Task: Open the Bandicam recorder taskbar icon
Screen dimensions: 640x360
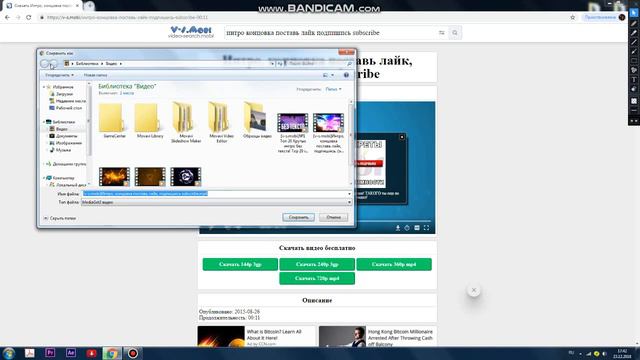Action: click(133, 353)
